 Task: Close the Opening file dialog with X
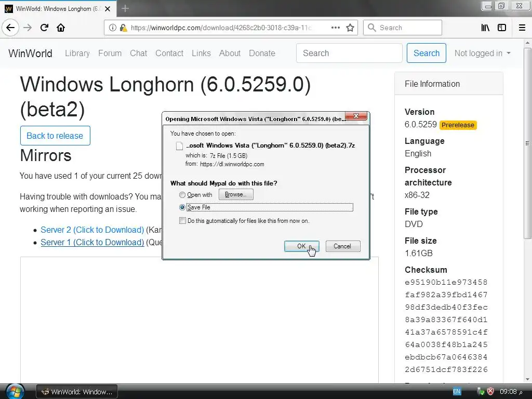[356, 116]
